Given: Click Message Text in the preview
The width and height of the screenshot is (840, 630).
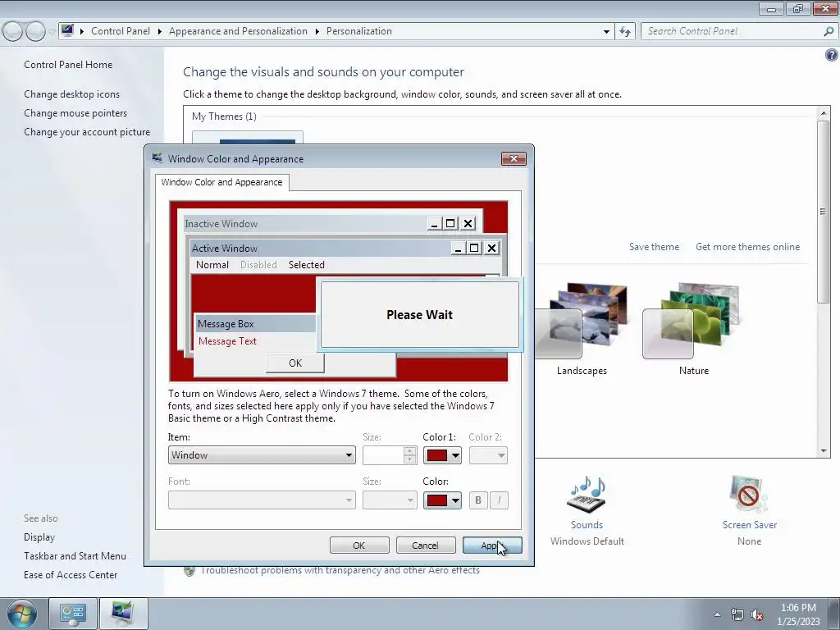Looking at the screenshot, I should coord(227,341).
